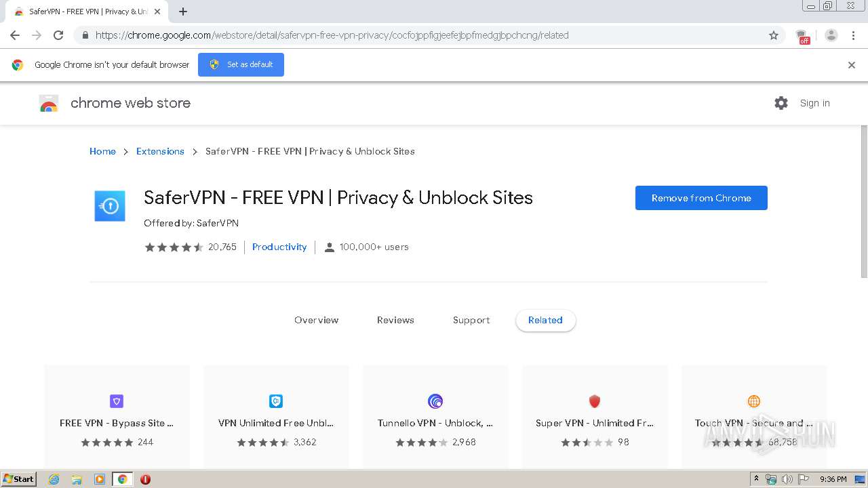
Task: Click the browser forward arrow
Action: point(37,35)
